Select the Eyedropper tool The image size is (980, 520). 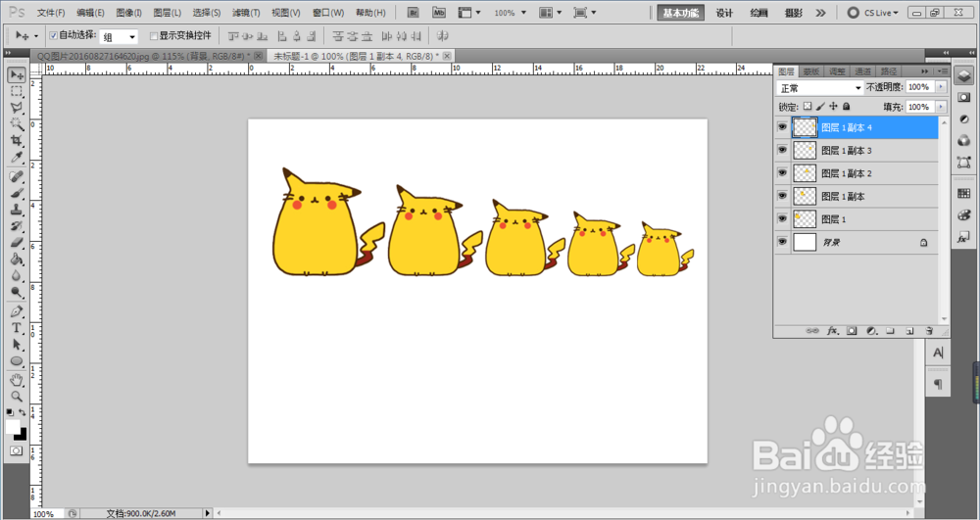[x=17, y=157]
